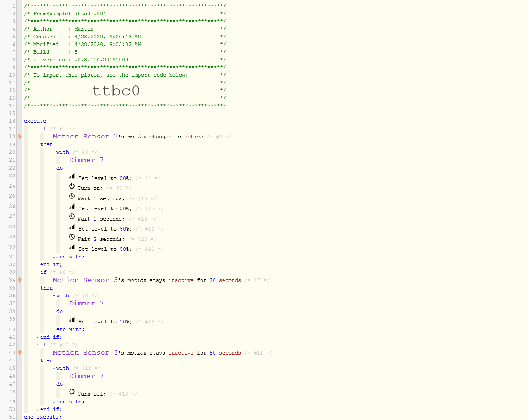This screenshot has height=420, width=532.
Task: Click the power icon beside Turn on
Action: pos(72,186)
